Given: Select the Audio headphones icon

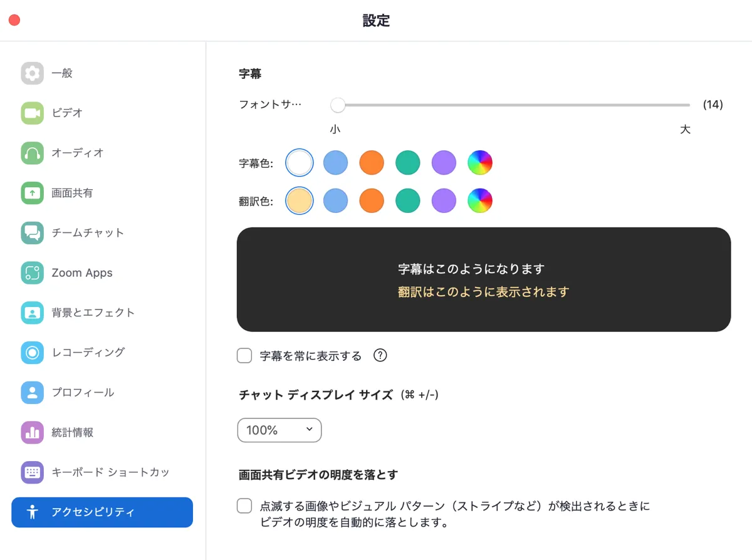Looking at the screenshot, I should 32,153.
